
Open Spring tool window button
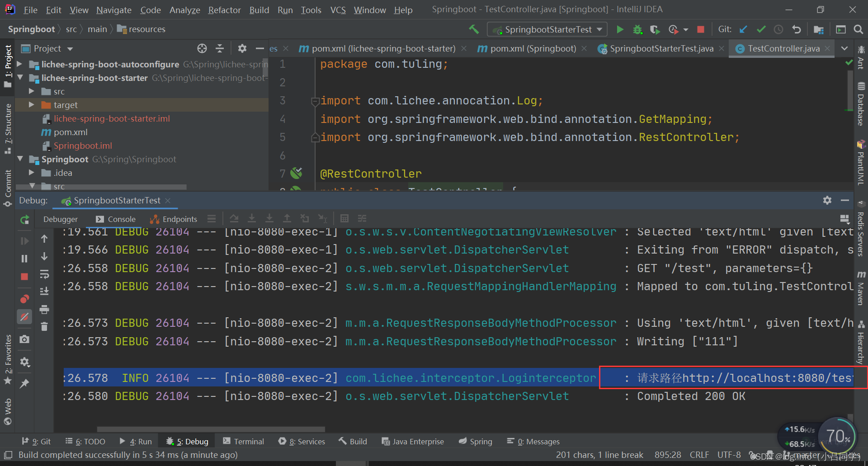coord(475,441)
